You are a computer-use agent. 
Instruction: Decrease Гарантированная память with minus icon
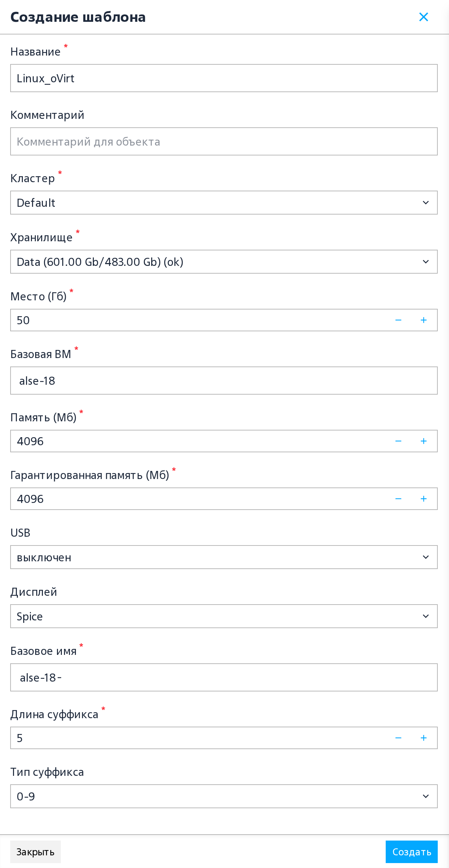pyautogui.click(x=398, y=499)
